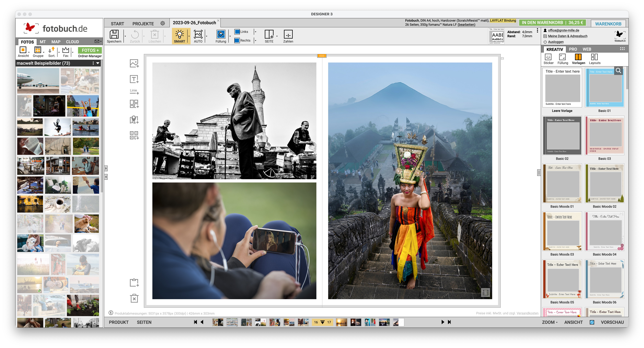Click the FOTOS + button
The height and width of the screenshot is (348, 644).
pyautogui.click(x=90, y=50)
